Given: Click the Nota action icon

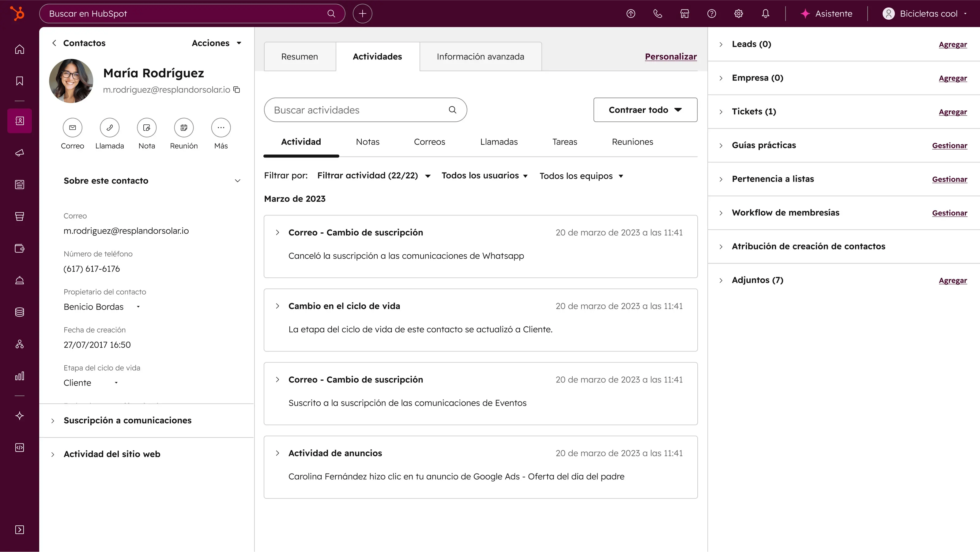Looking at the screenshot, I should pos(147,128).
